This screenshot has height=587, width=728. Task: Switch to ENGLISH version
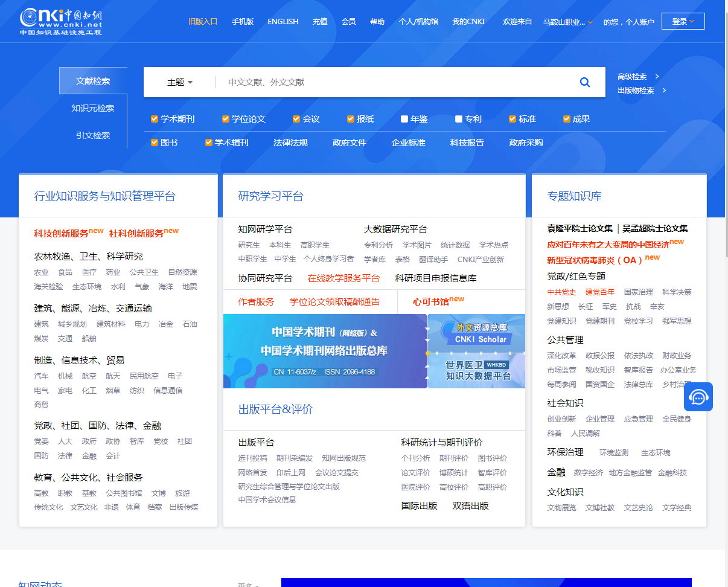click(283, 21)
